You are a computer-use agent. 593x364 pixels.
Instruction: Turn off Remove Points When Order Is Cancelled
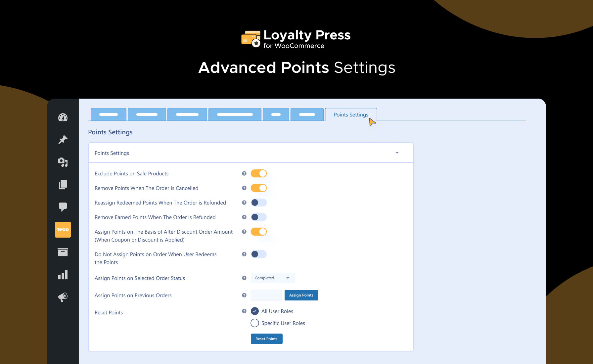[259, 188]
